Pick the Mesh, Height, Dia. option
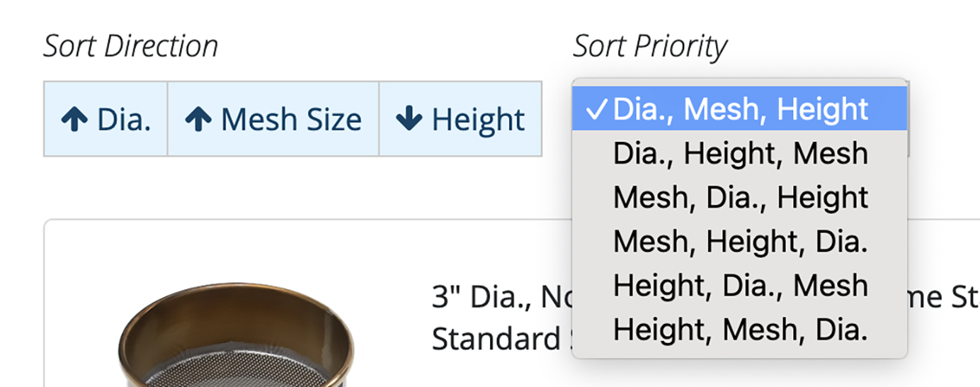 tap(740, 241)
